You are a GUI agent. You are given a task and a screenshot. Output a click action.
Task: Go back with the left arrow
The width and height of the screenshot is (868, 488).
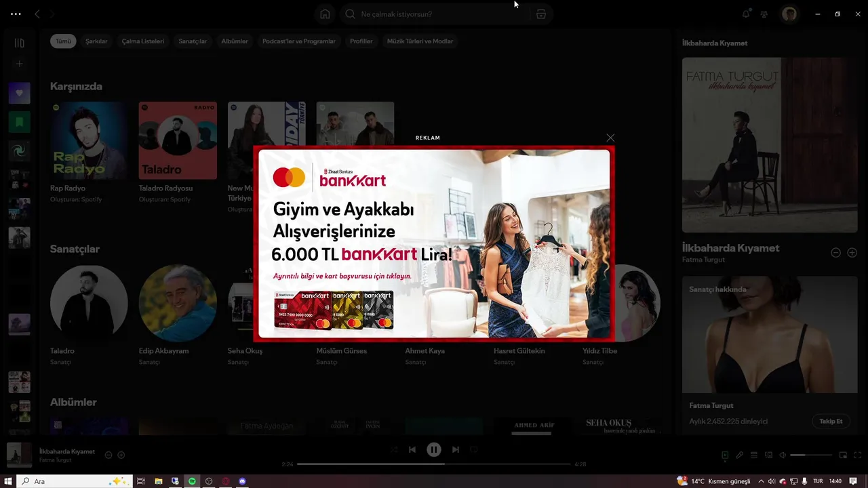[x=37, y=14]
